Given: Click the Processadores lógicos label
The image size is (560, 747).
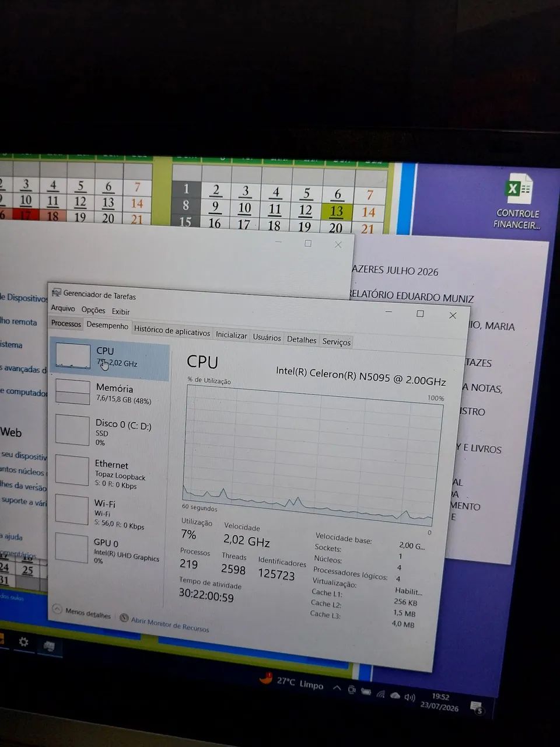Looking at the screenshot, I should (x=350, y=573).
